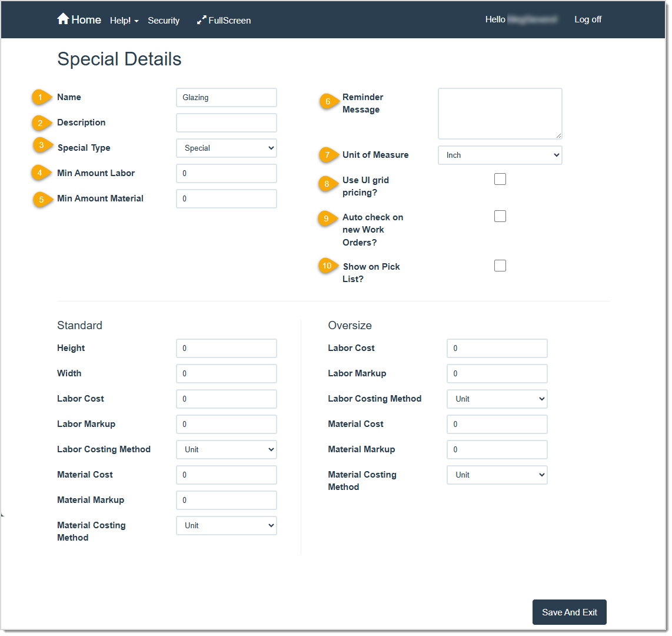Click inside the Reminder Message box
Viewport: 672px width, 636px height.
tap(500, 113)
